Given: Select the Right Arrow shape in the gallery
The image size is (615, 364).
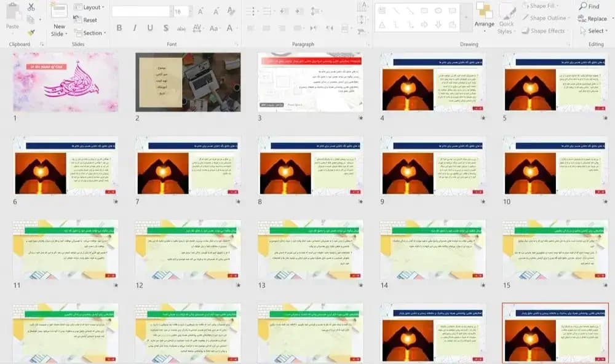Looking at the screenshot, I should tap(424, 25).
